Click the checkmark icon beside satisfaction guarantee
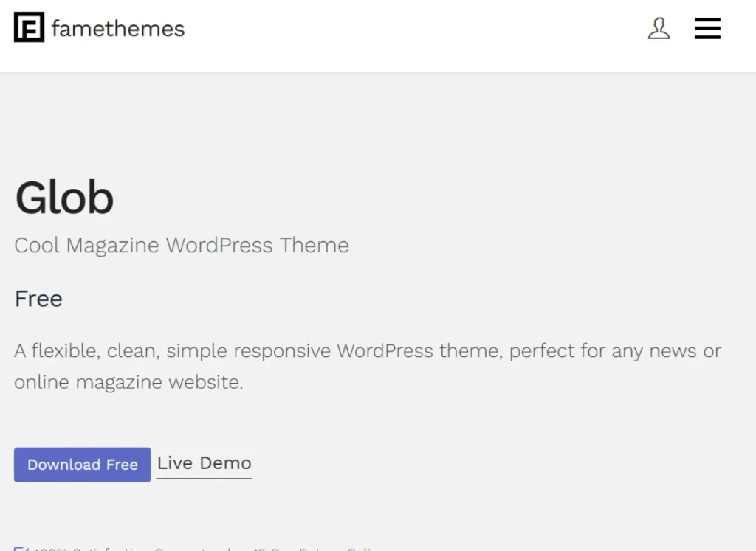 coord(21,549)
